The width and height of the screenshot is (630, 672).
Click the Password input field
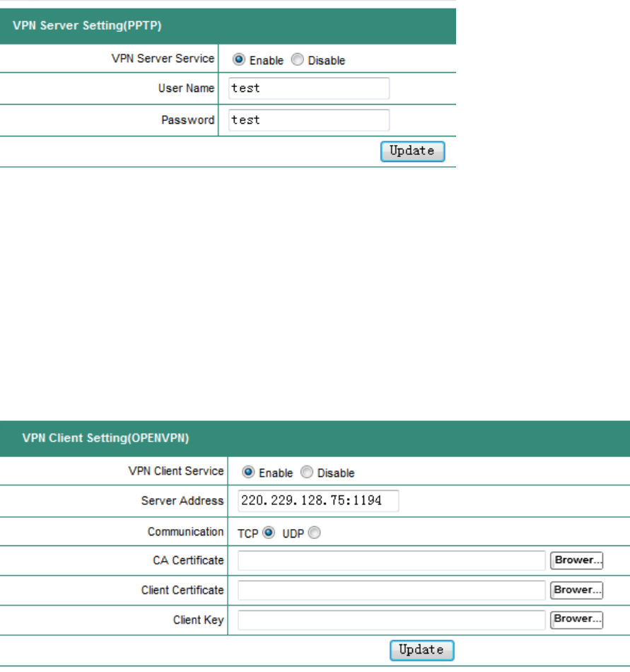(x=309, y=120)
